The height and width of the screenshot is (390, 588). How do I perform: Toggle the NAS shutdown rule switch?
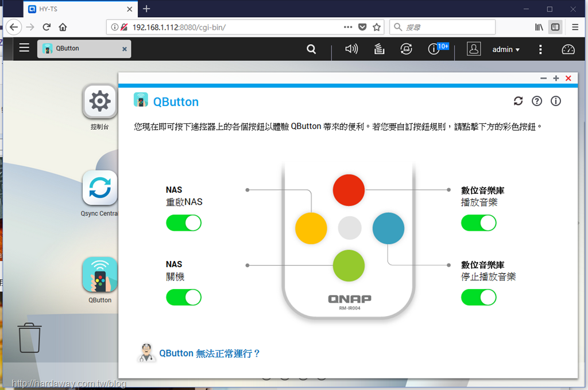pos(184,297)
